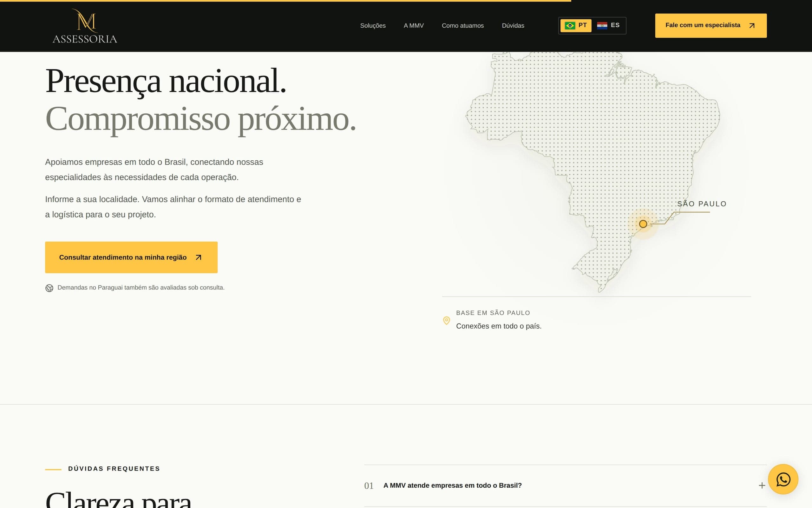Screen dimensions: 812x508
Task: Navigate to Como atuamos
Action: pyautogui.click(x=463, y=25)
